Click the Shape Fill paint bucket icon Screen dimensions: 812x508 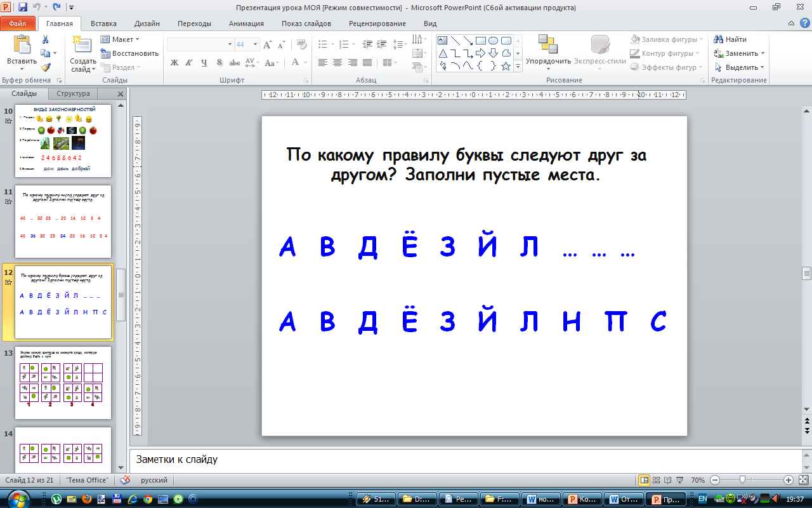635,39
